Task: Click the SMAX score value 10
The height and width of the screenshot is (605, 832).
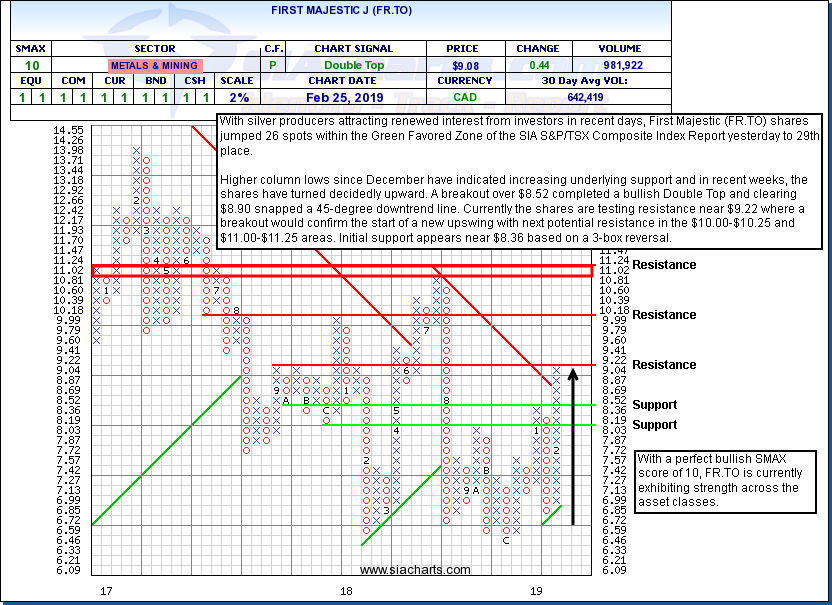Action: pos(26,65)
